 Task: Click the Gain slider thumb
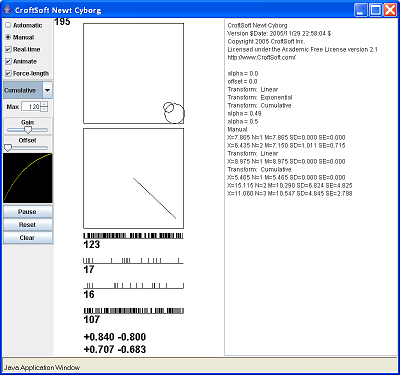(x=28, y=130)
